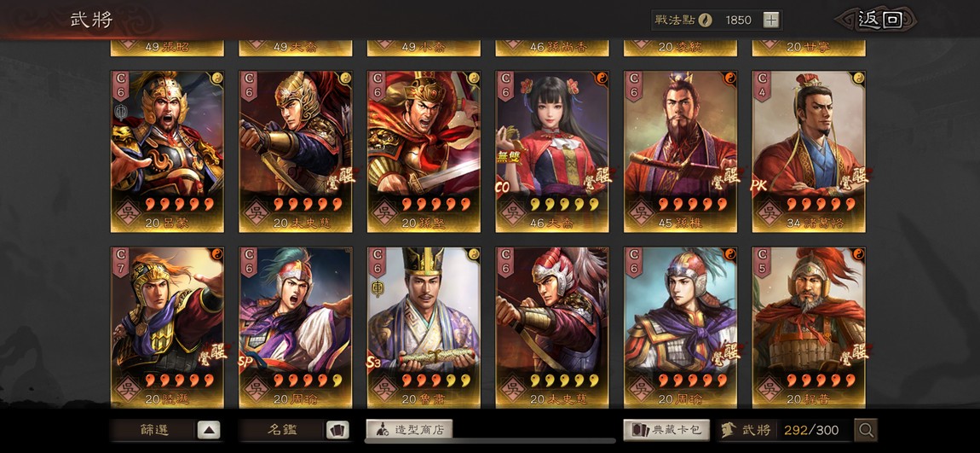
Task: Expand the 篩選 filter arrow
Action: (209, 430)
